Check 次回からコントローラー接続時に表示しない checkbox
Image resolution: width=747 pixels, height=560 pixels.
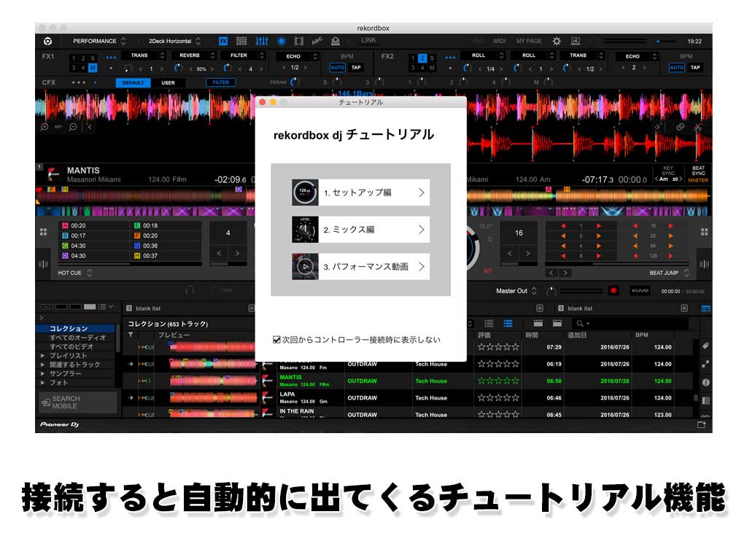pos(277,340)
